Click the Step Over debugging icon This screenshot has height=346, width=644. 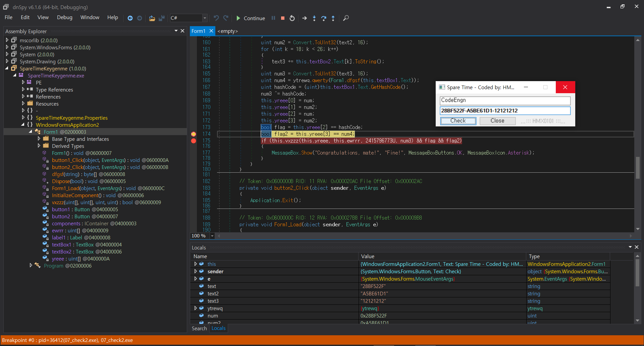click(324, 18)
